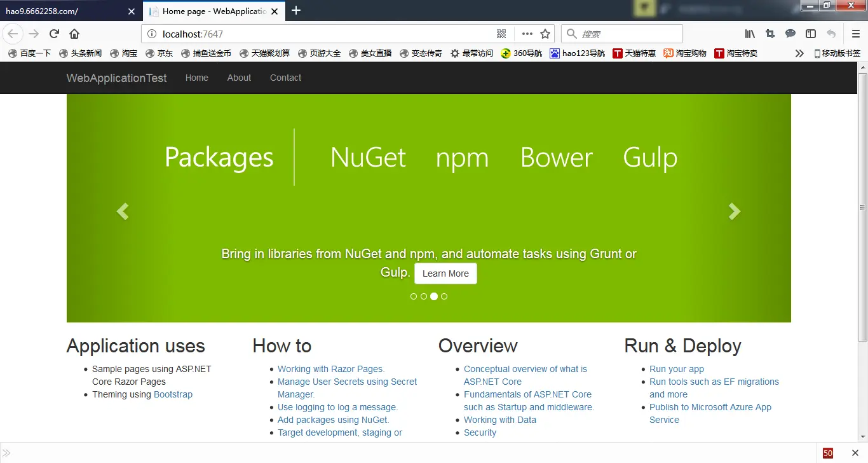The image size is (868, 463).
Task: Open the 360导航 bookmark
Action: click(x=521, y=53)
